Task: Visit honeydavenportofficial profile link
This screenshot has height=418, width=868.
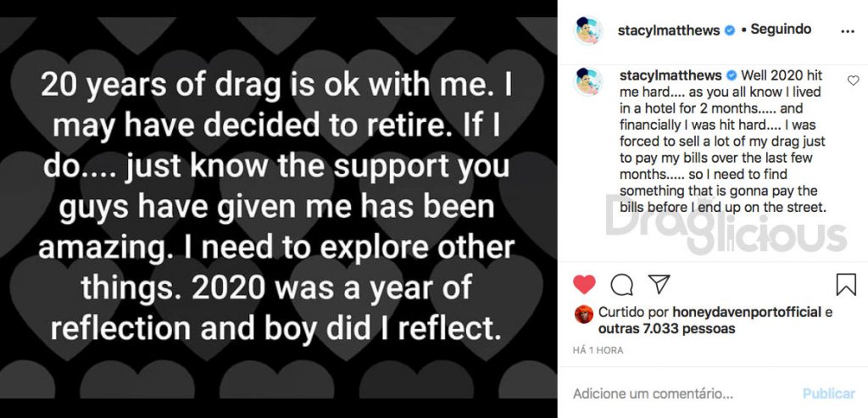Action: click(x=747, y=313)
